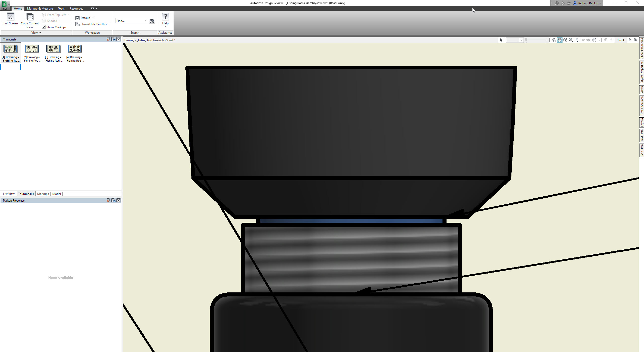Click the zoom slider handle
644x352 pixels.
526,40
